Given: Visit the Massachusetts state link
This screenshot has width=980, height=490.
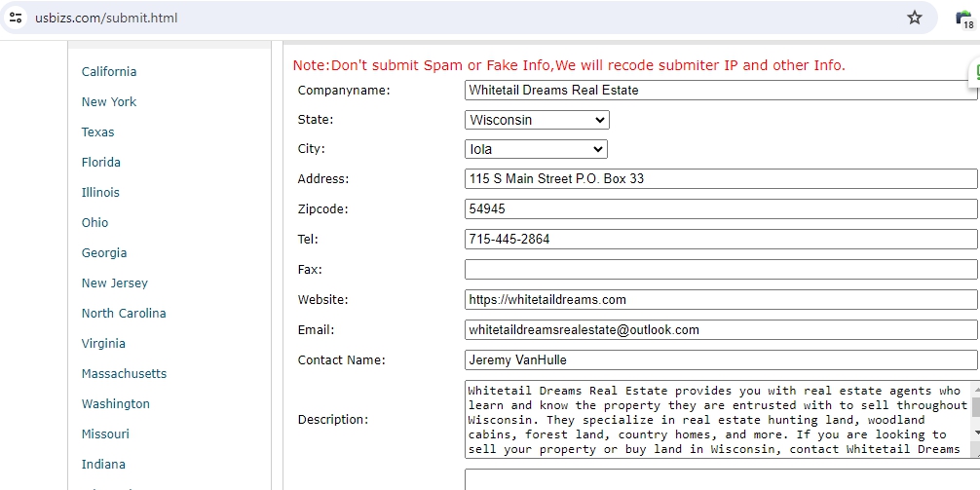Looking at the screenshot, I should 124,373.
